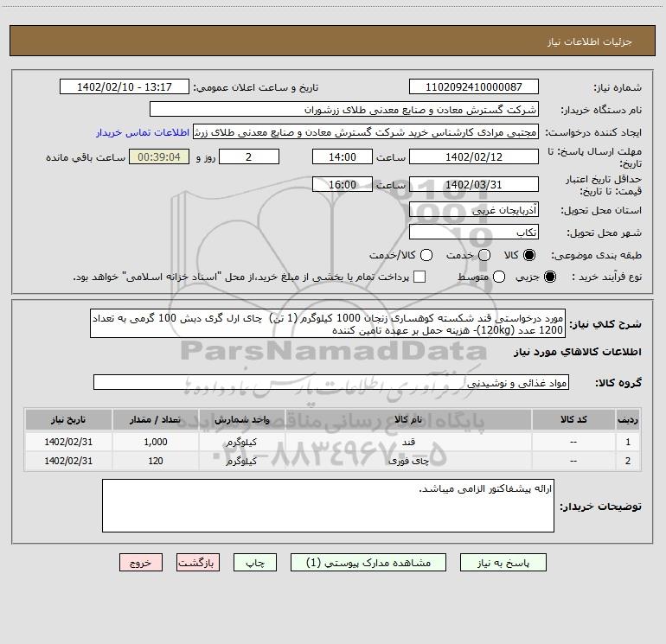Click the مشاهده مدارک پیوستی (1) button
The image size is (666, 644).
point(368,563)
